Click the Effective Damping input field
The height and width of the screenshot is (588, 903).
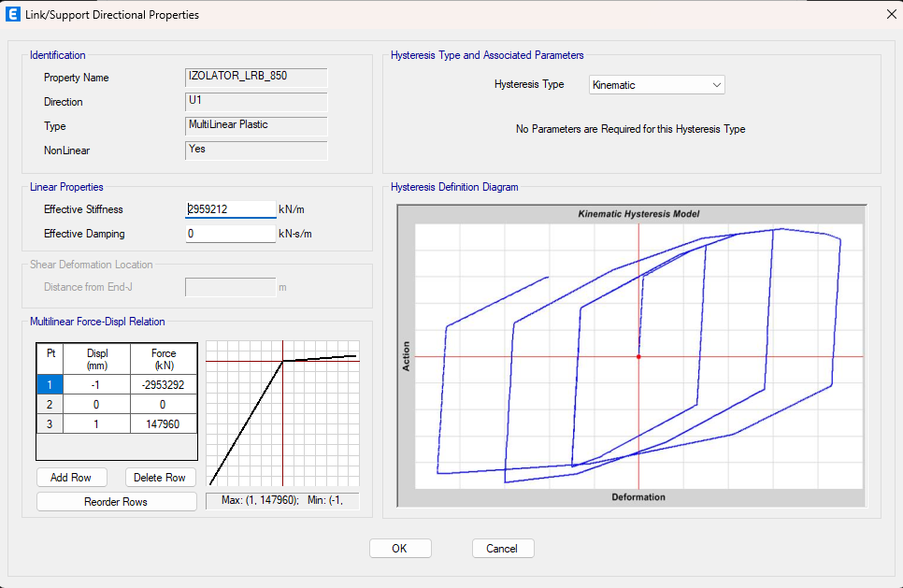pos(230,234)
